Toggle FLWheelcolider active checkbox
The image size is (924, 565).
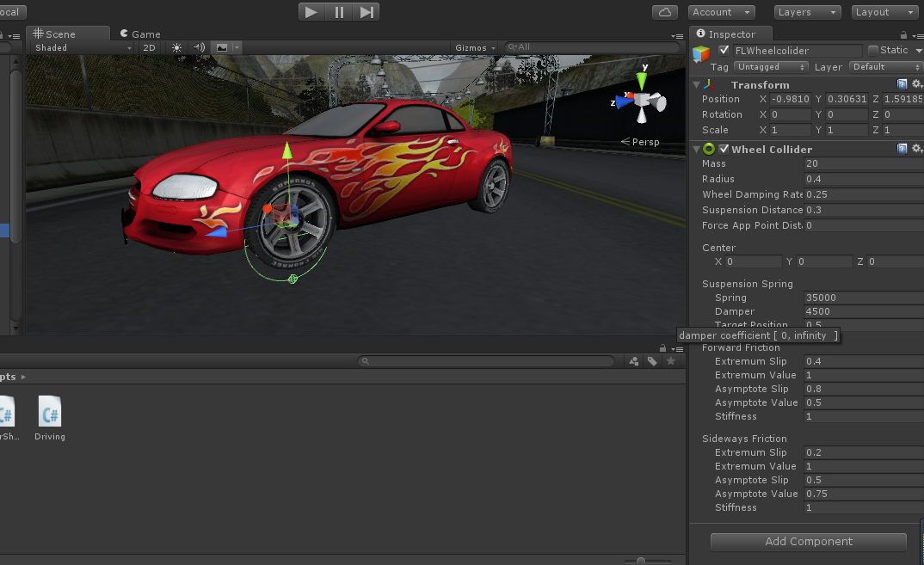[x=724, y=50]
